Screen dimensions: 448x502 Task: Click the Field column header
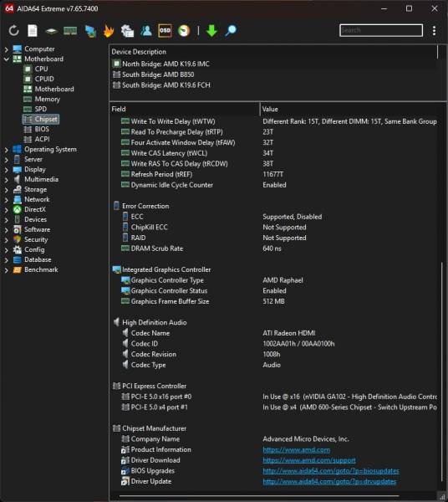click(185, 109)
